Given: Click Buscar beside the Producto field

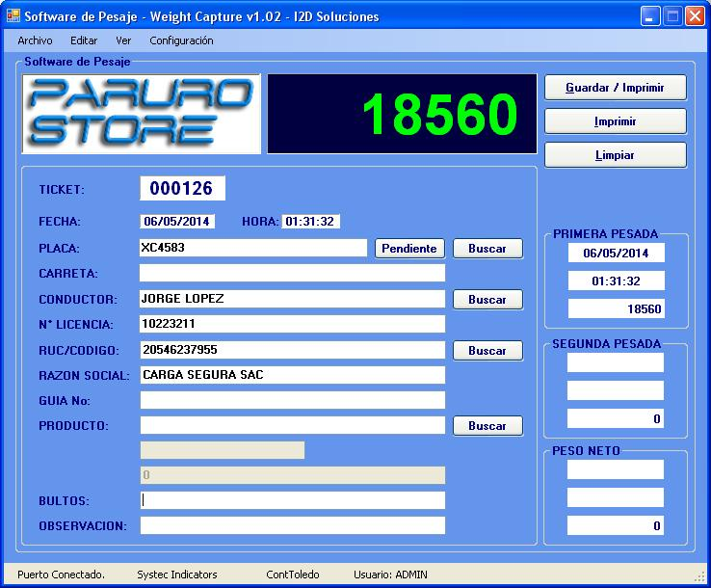Looking at the screenshot, I should pyautogui.click(x=487, y=426).
